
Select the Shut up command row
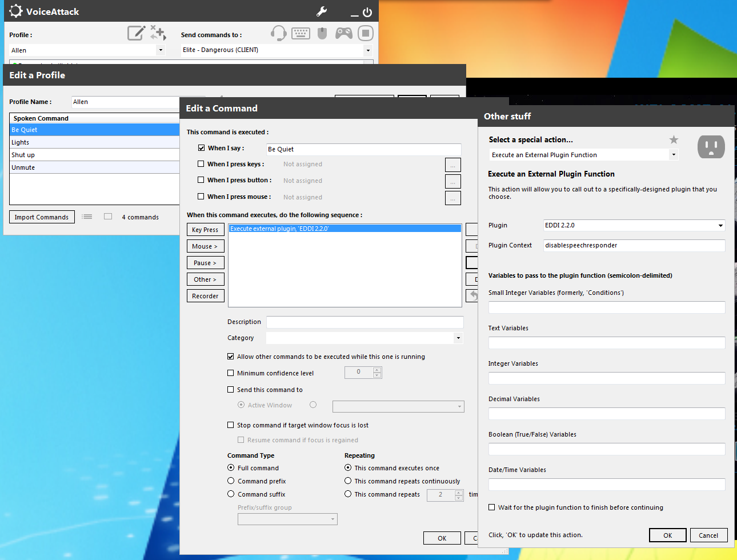pos(95,155)
